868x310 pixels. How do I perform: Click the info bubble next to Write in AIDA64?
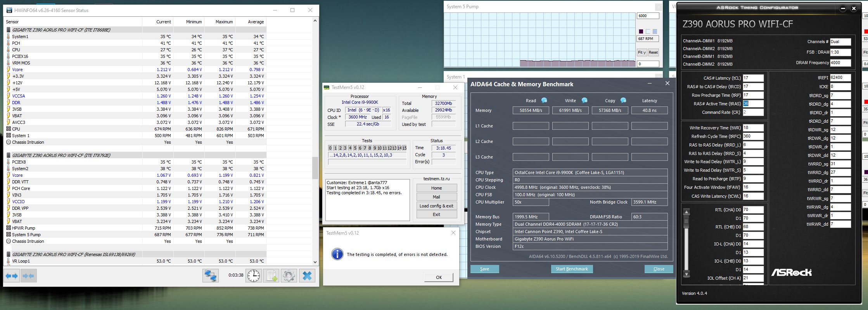(584, 100)
